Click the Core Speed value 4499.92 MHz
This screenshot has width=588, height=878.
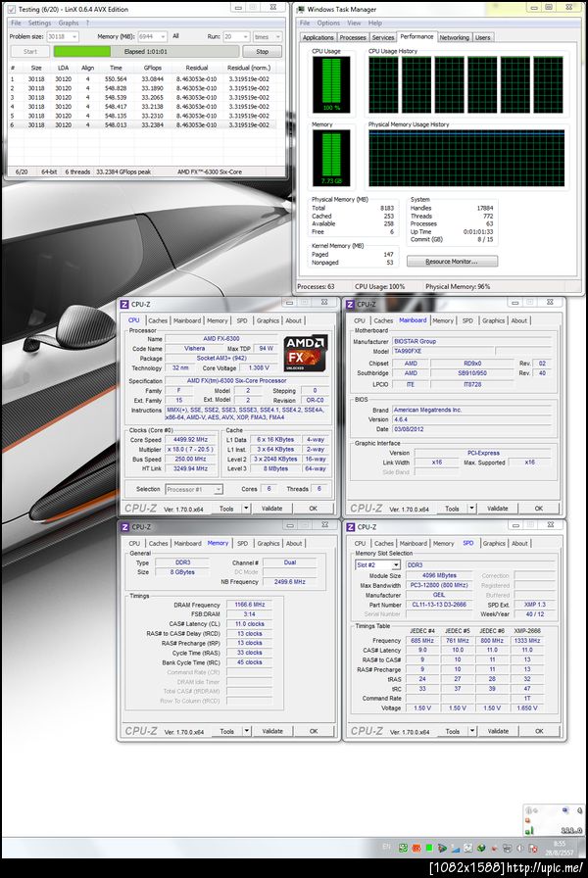point(190,440)
